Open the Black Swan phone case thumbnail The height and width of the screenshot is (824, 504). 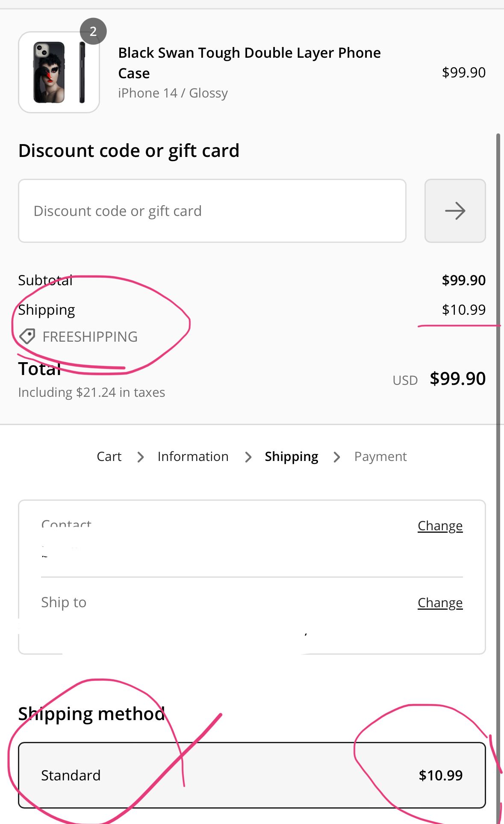59,72
